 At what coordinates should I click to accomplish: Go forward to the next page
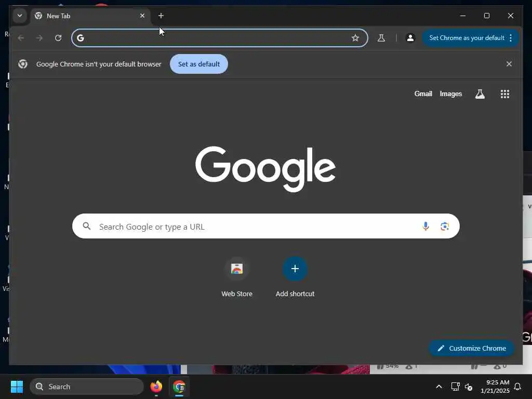(39, 38)
